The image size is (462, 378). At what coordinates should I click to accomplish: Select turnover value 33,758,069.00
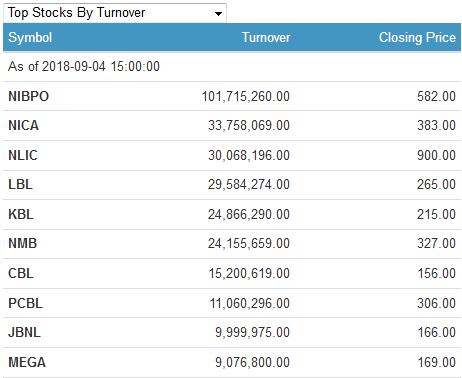click(x=249, y=126)
